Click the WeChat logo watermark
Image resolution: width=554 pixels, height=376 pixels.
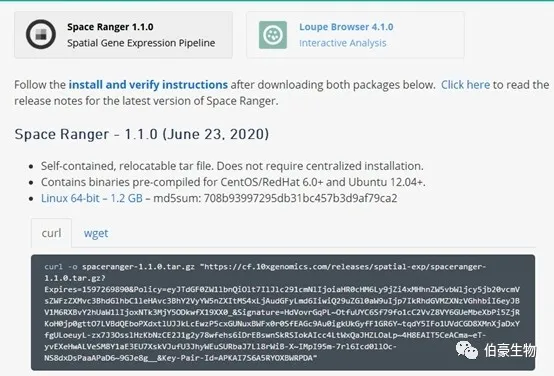[466, 350]
